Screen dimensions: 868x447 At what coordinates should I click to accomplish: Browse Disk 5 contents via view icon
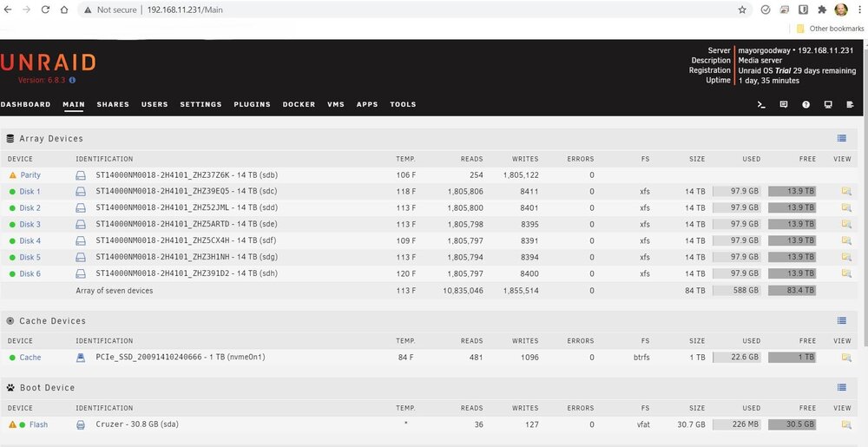coord(845,257)
